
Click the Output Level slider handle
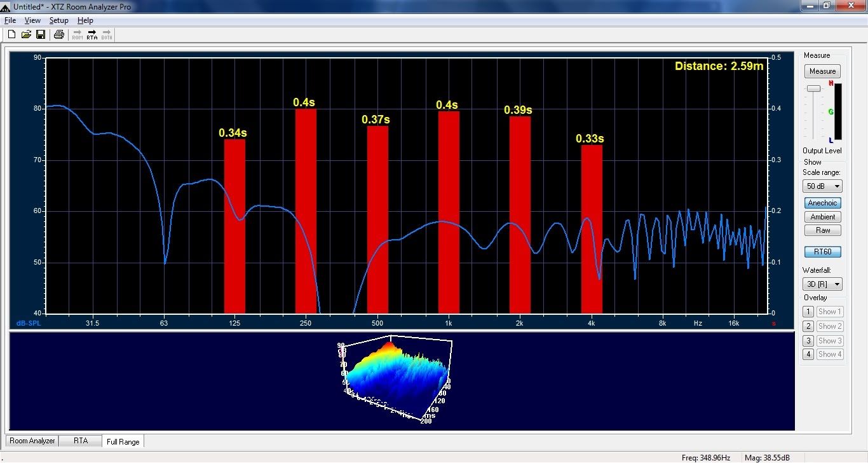pos(813,89)
